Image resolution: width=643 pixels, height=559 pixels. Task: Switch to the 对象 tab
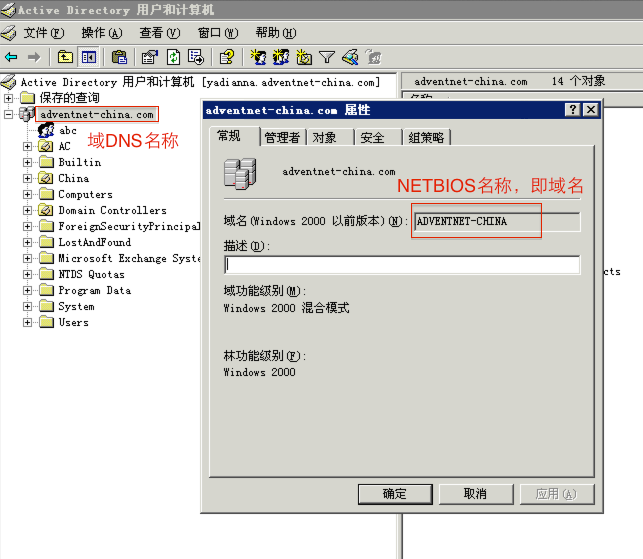[x=330, y=137]
